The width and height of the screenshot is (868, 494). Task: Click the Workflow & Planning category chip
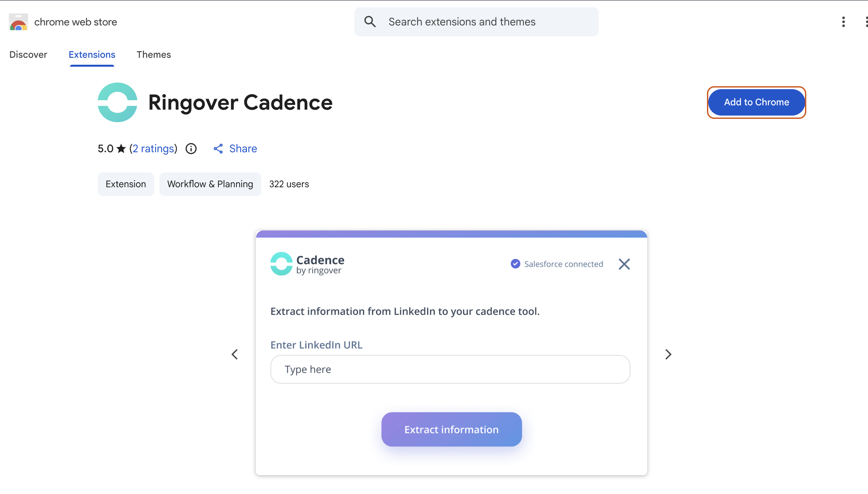click(x=210, y=184)
